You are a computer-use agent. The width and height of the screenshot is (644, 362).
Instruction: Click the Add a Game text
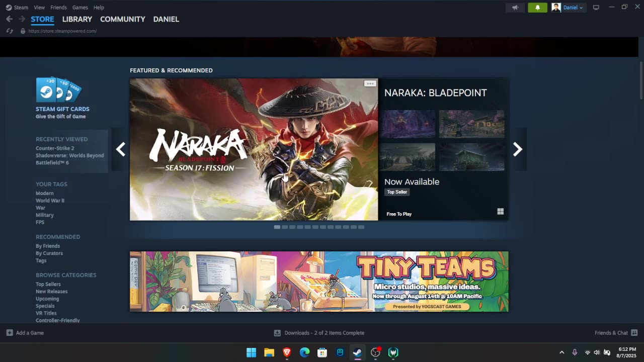30,333
